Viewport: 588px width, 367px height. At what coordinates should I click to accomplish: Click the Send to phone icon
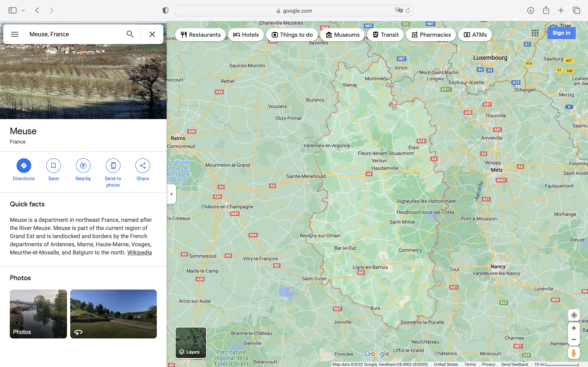pos(113,166)
